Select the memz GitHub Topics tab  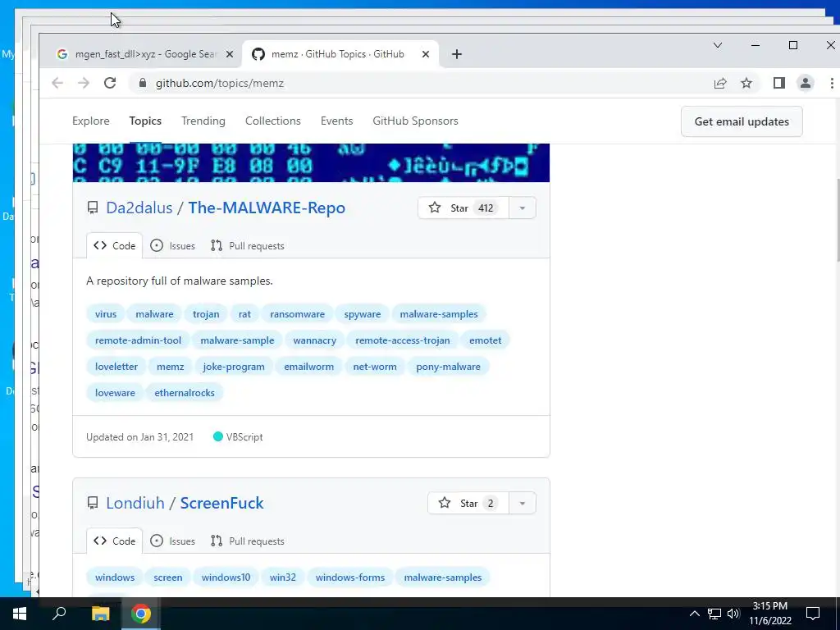[x=340, y=54]
